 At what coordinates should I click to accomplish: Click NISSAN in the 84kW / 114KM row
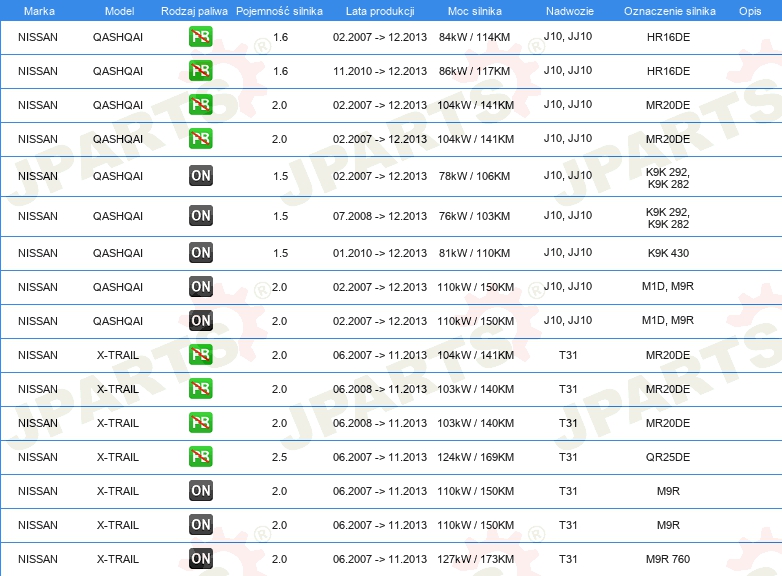point(38,37)
